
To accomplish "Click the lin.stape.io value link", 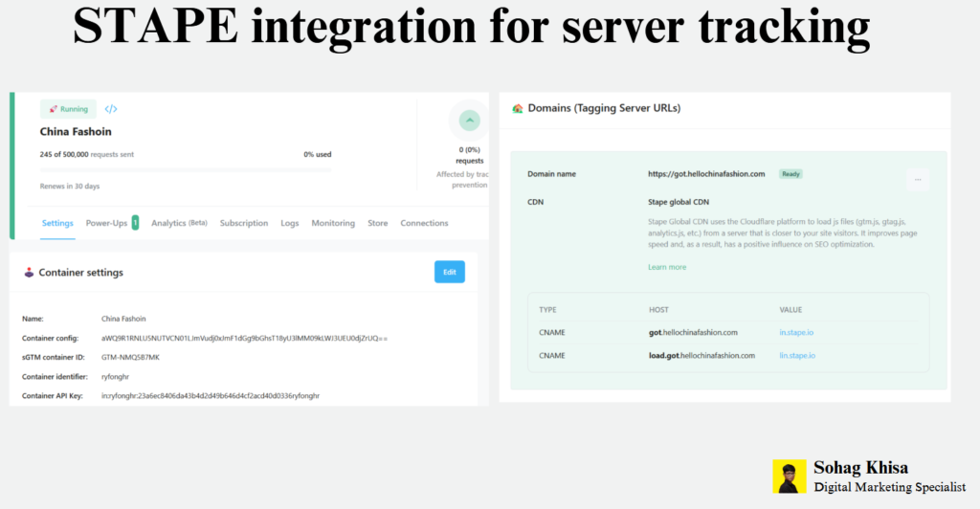I will click(x=797, y=355).
